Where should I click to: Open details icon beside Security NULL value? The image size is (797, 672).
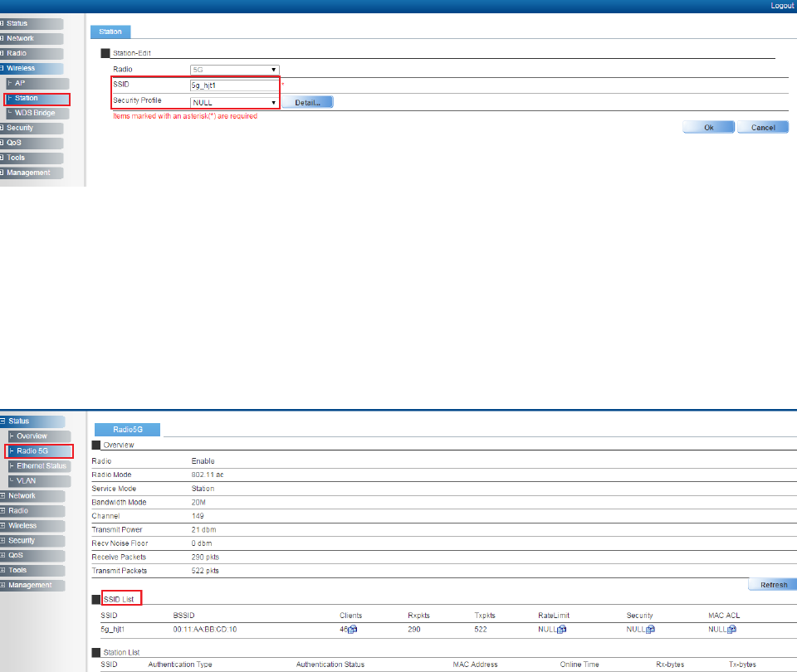click(x=650, y=630)
